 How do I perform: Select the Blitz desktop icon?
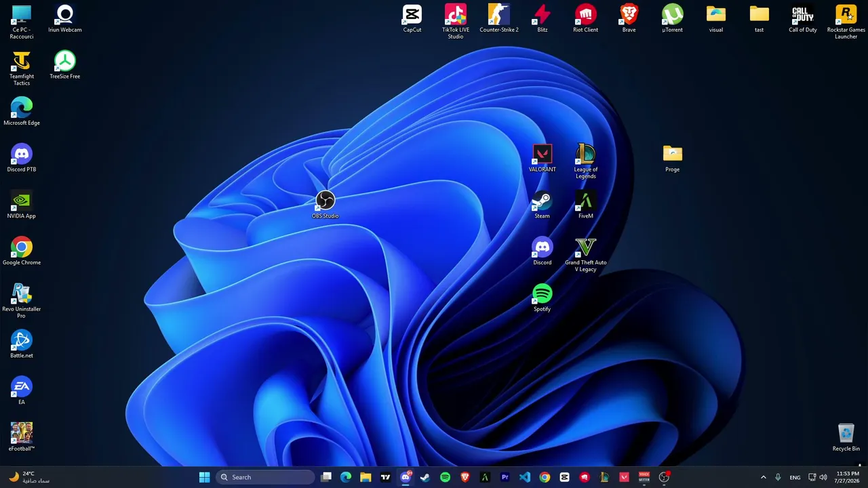pyautogui.click(x=542, y=18)
